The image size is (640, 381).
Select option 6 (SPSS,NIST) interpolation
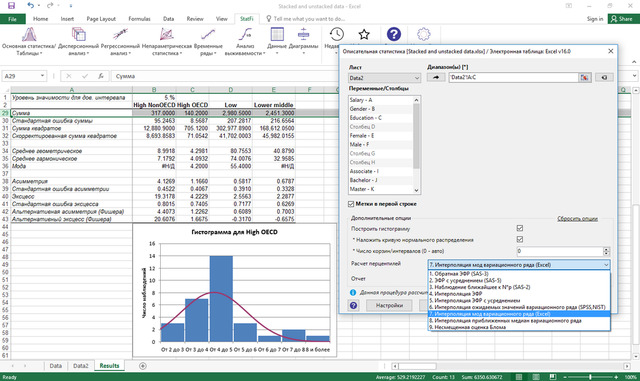[x=519, y=307]
